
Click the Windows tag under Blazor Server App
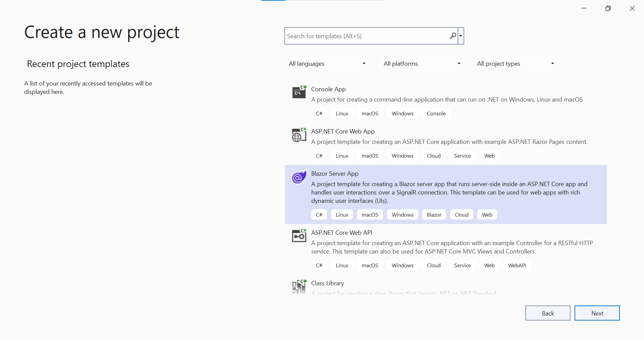(x=402, y=215)
